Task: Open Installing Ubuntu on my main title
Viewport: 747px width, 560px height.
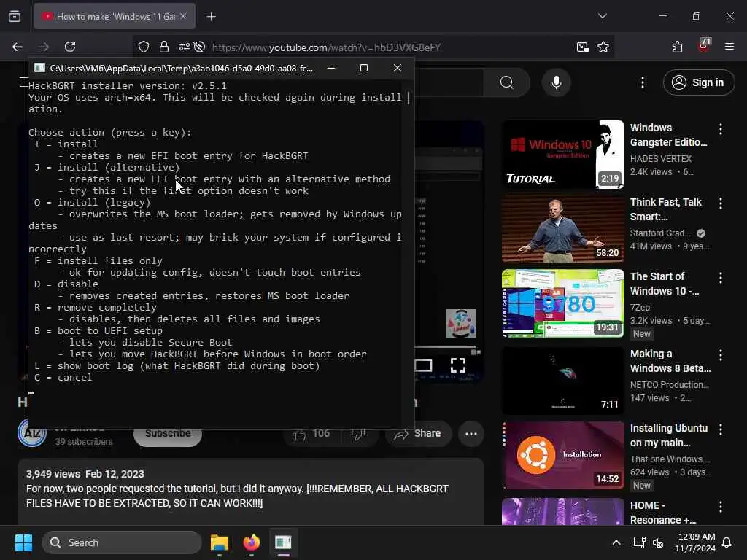Action: [x=668, y=435]
